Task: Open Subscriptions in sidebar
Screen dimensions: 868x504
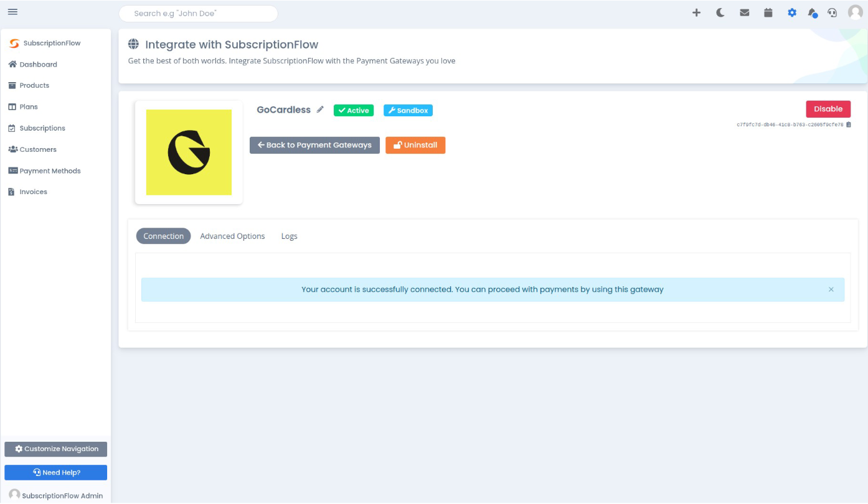Action: click(37, 128)
